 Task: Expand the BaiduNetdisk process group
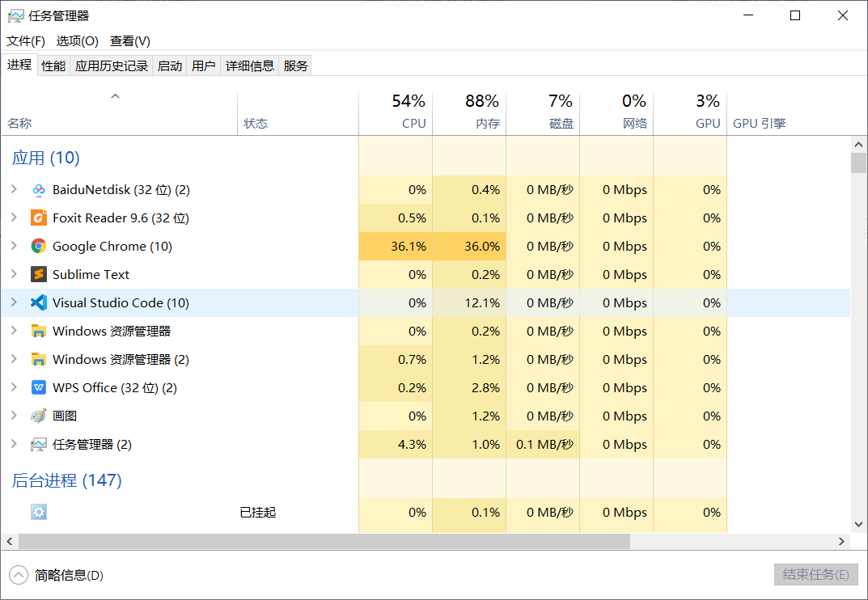[14, 189]
